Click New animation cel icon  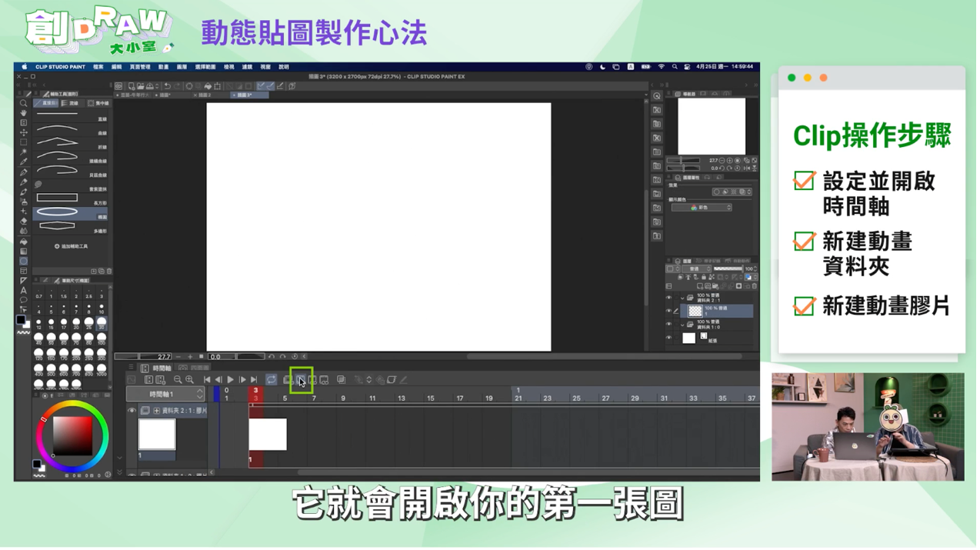(x=300, y=379)
